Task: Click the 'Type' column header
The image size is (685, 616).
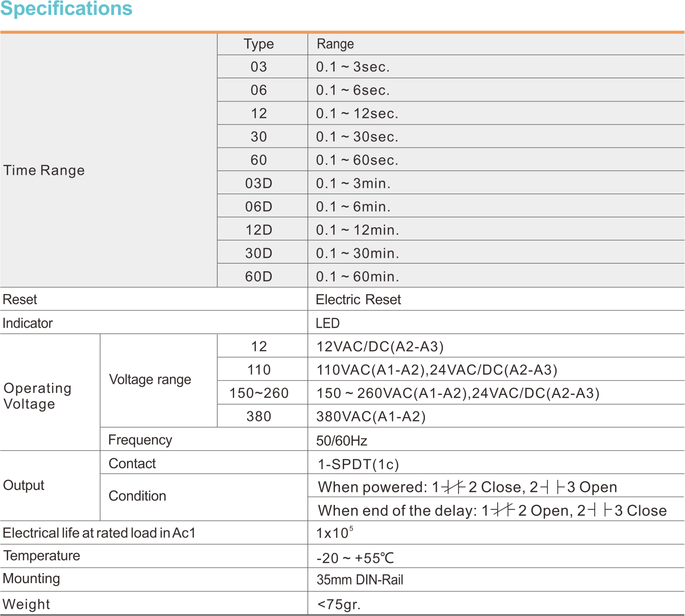Action: pos(259,44)
